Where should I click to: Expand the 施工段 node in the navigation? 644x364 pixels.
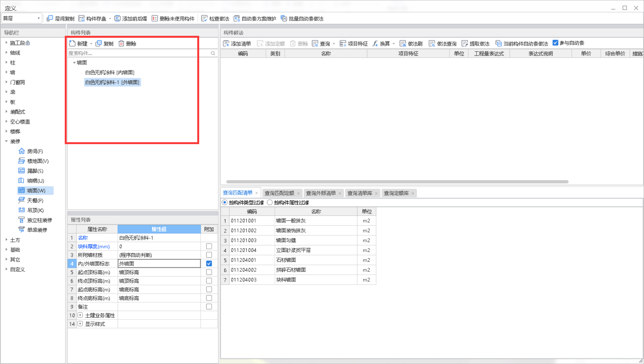(6, 43)
